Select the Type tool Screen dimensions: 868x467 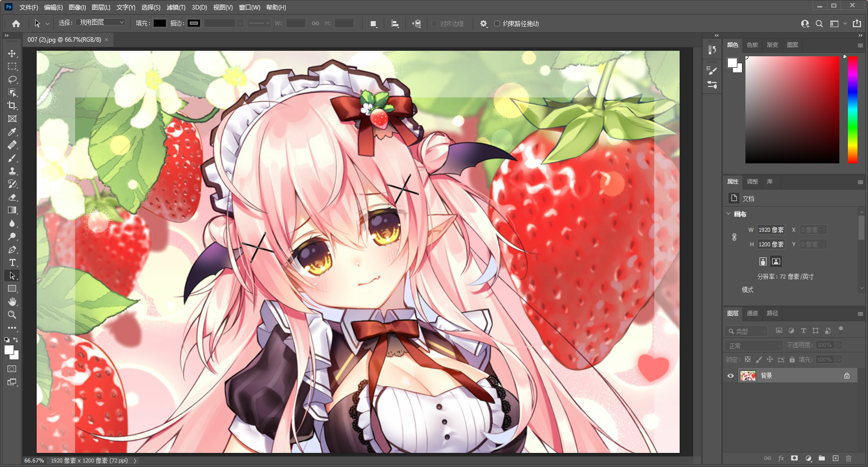(12, 262)
